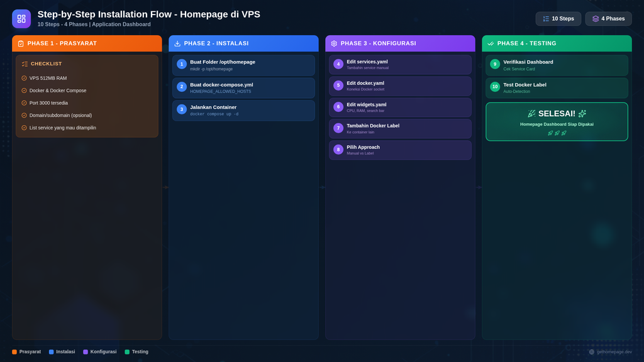
Task: Click step number 4 circle
Action: [338, 64]
